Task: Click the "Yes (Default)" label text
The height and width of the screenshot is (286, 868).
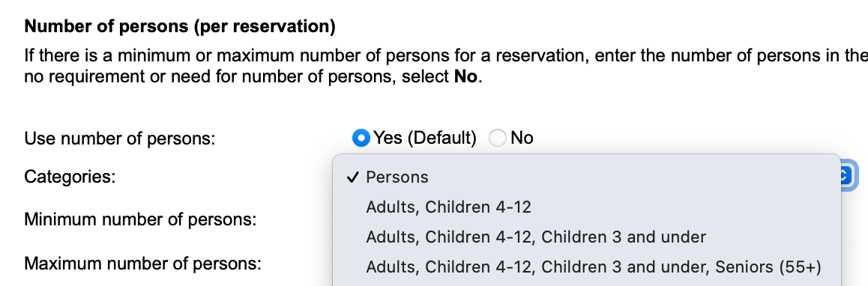Action: (x=424, y=138)
